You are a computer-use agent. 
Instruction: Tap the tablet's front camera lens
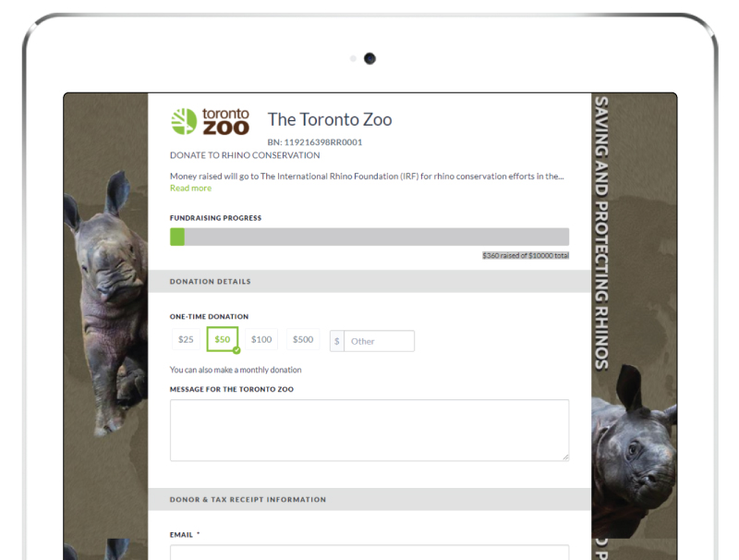[x=369, y=59]
